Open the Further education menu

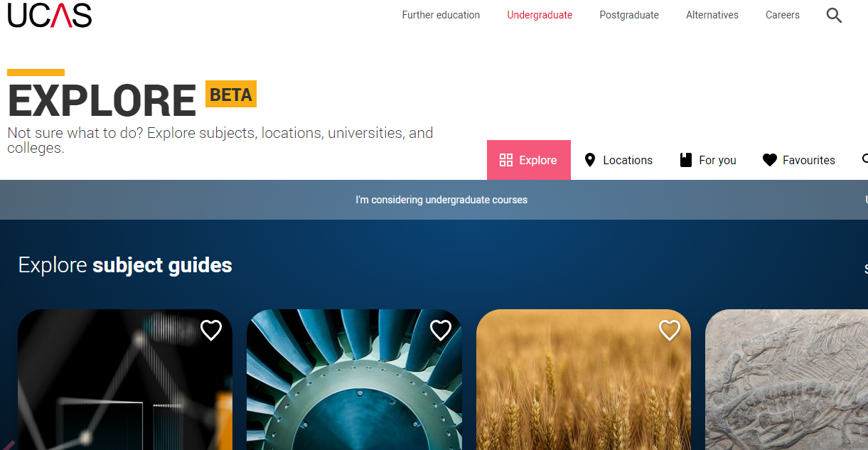click(441, 15)
